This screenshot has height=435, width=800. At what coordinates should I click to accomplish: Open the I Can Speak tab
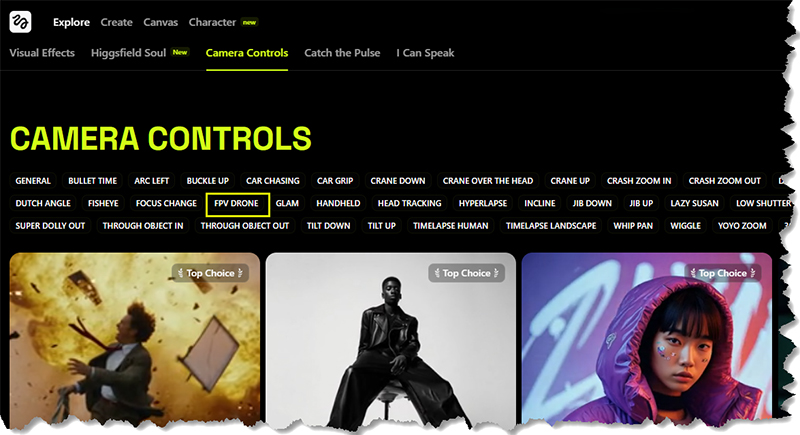click(x=425, y=53)
